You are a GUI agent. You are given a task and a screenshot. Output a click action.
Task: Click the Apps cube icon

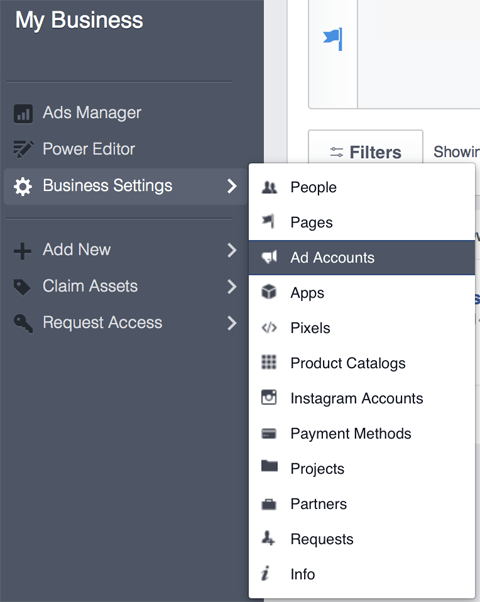(x=269, y=292)
